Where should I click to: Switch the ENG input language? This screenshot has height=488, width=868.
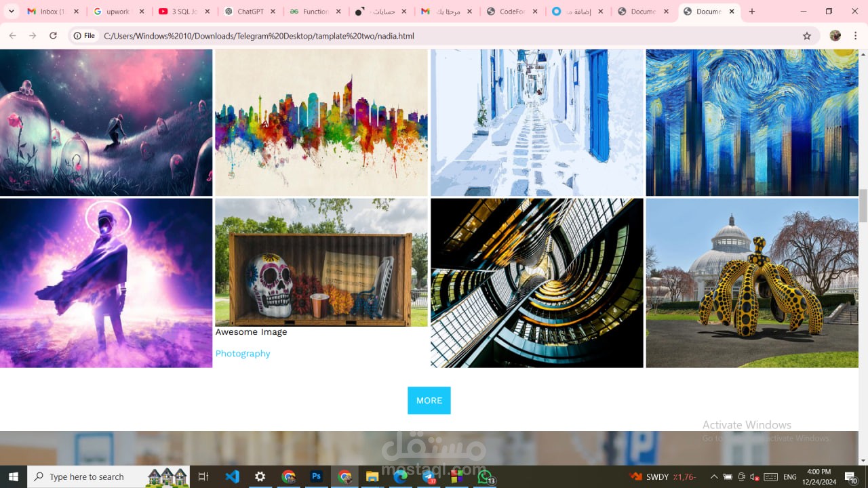790,476
